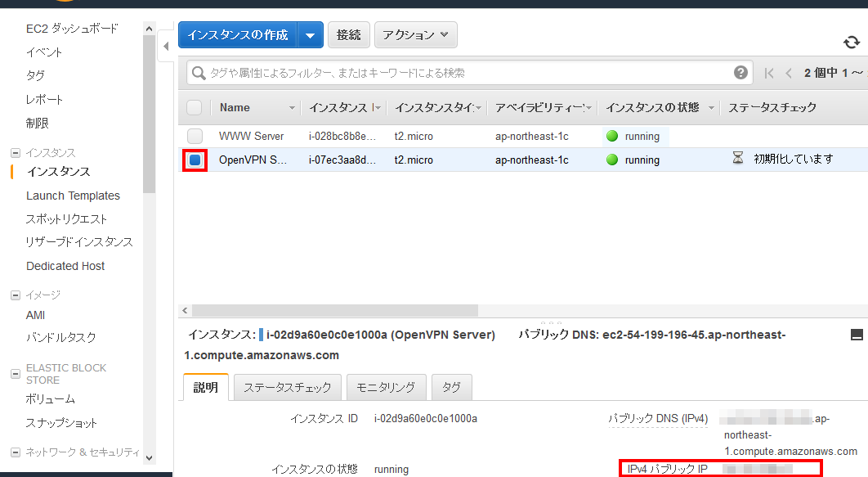The width and height of the screenshot is (868, 477).
Task: Switch to the 説明 tab
Action: pyautogui.click(x=205, y=387)
